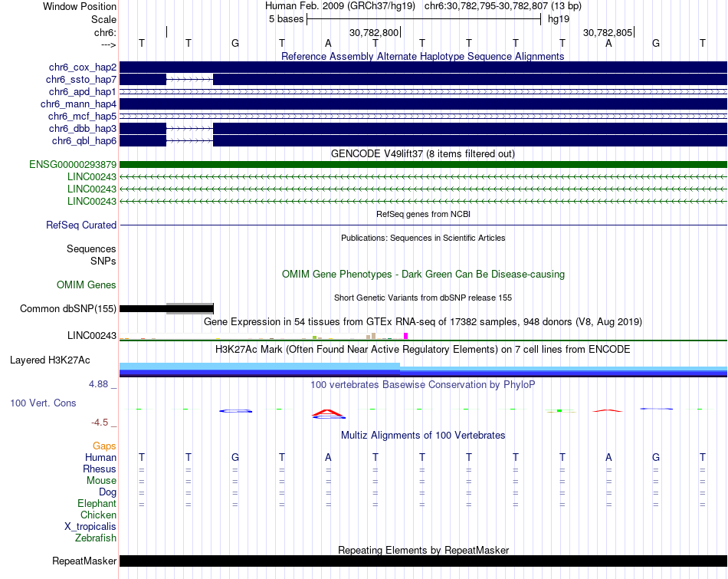
Task: Click the blue G PhyloP conservation mark
Action: coord(235,411)
